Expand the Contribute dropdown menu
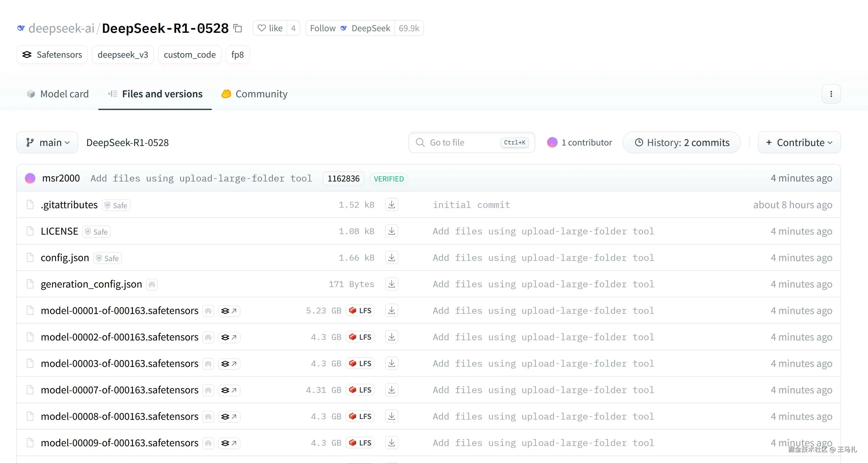Image resolution: width=868 pixels, height=464 pixels. [x=799, y=143]
